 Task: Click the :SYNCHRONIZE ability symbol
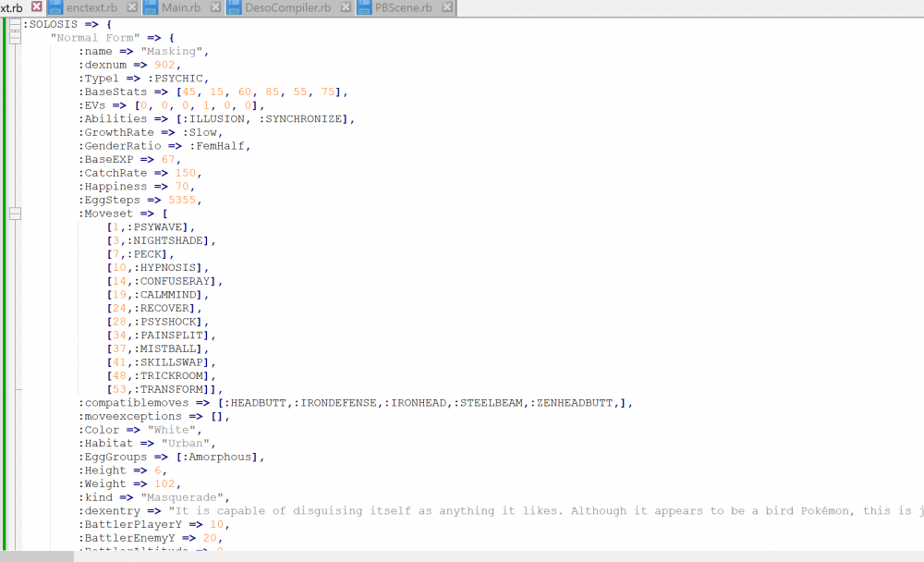point(300,119)
